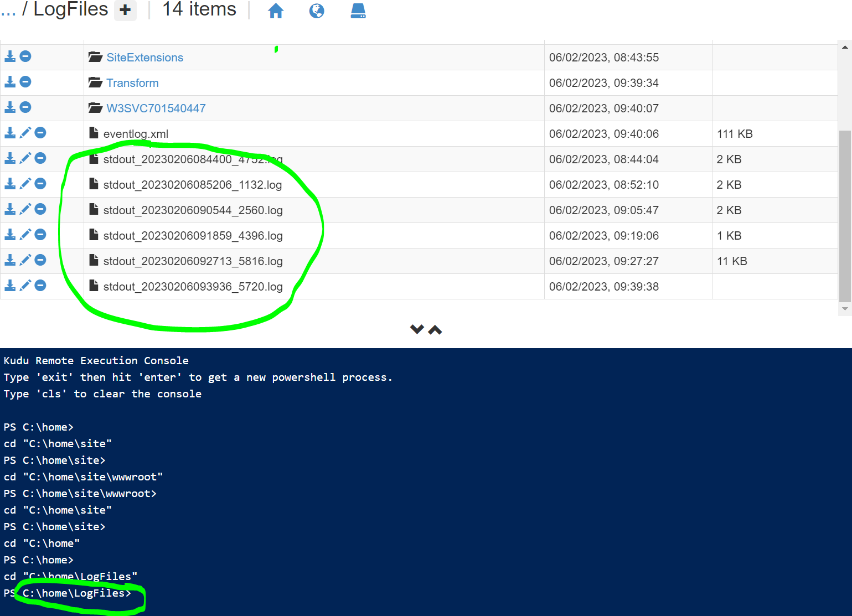The width and height of the screenshot is (852, 616).
Task: Expand the console with the down chevron
Action: coord(417,328)
